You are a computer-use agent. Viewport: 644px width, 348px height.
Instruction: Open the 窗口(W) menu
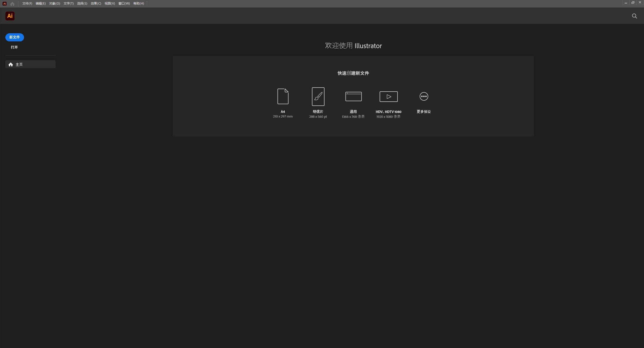[x=124, y=4]
